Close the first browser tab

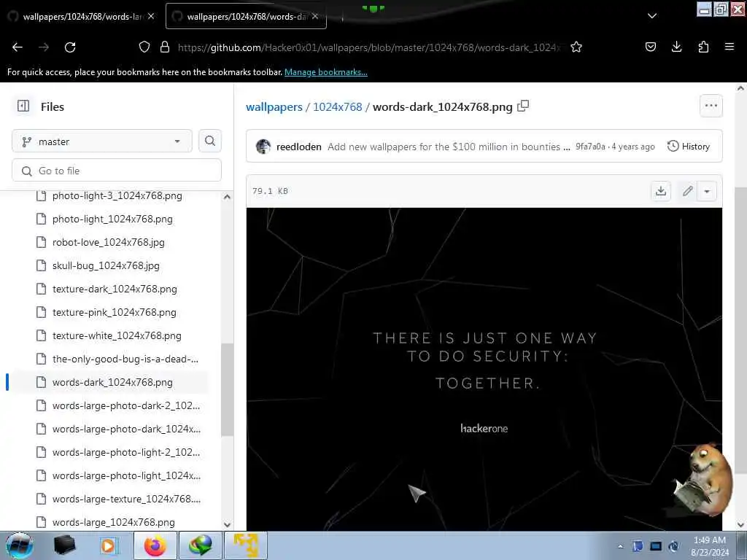click(x=151, y=16)
